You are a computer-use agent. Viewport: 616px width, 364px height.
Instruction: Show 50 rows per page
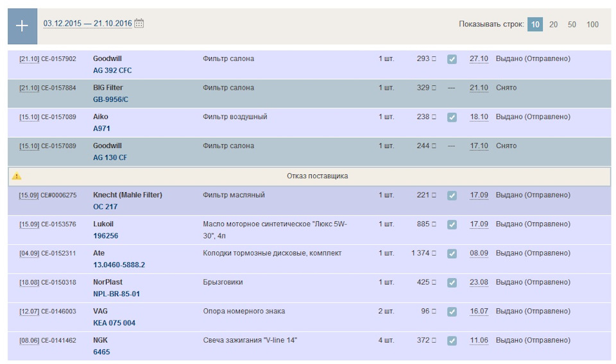[572, 24]
